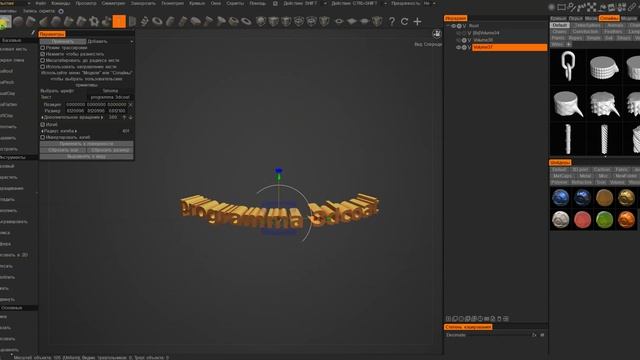Open the Помощь menu
This screenshot has width=640, height=360.
257,3
